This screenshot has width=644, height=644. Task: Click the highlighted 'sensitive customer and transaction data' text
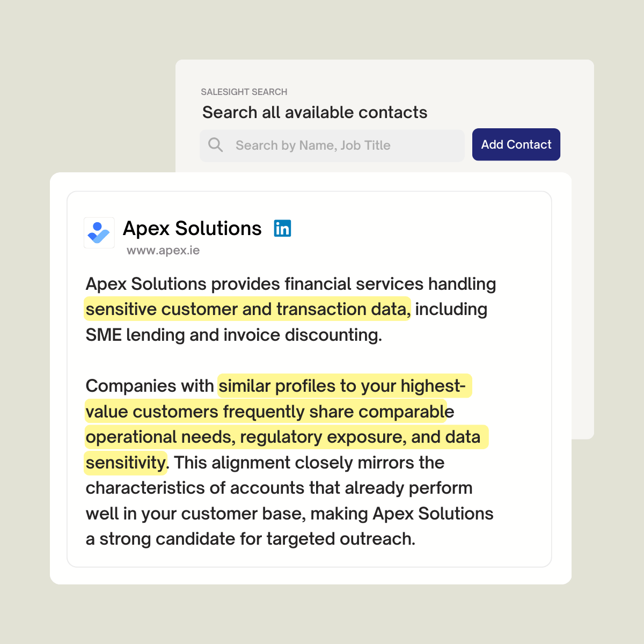click(246, 309)
